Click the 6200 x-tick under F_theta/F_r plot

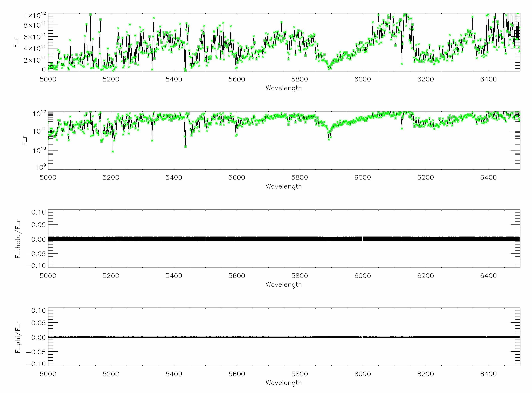(x=426, y=276)
